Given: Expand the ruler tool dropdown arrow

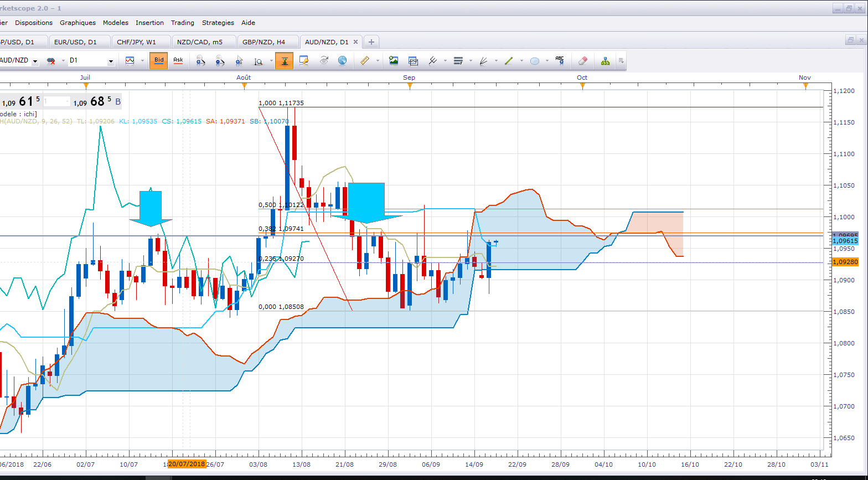Looking at the screenshot, I should click(x=378, y=61).
